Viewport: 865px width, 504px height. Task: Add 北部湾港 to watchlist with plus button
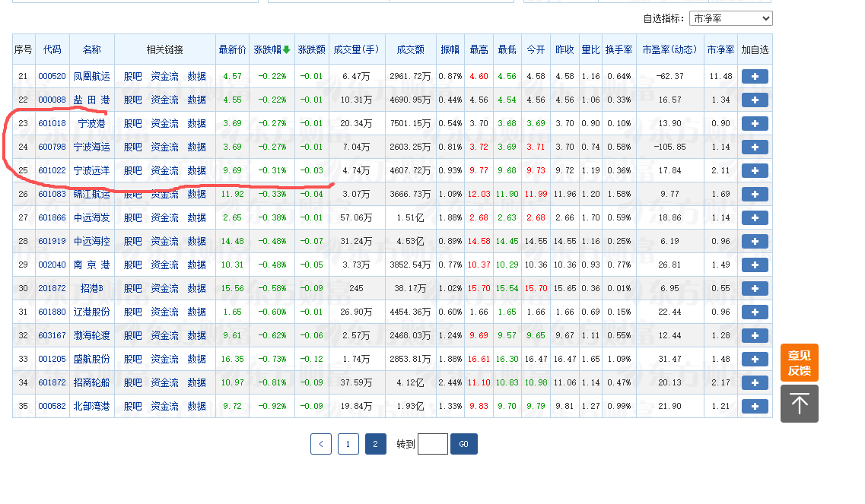point(755,407)
